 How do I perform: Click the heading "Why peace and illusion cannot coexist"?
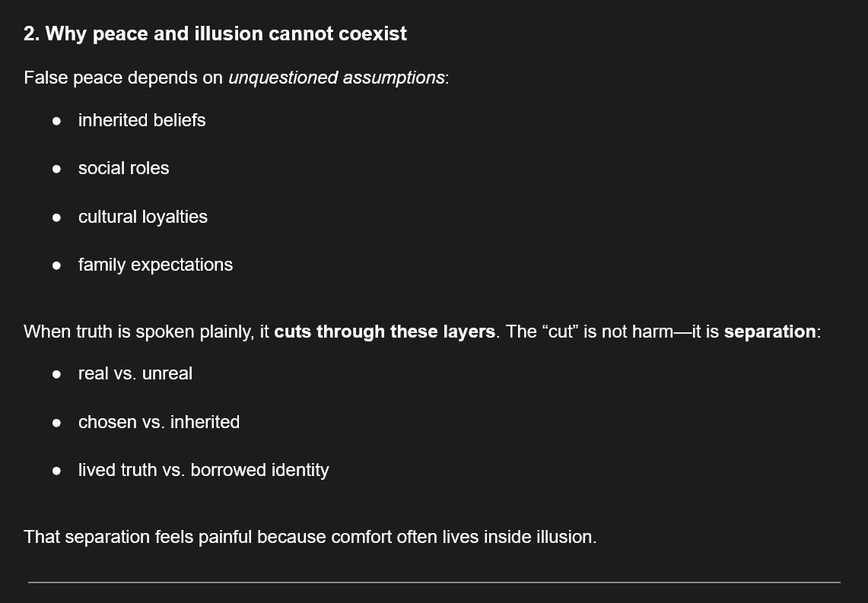tap(215, 34)
